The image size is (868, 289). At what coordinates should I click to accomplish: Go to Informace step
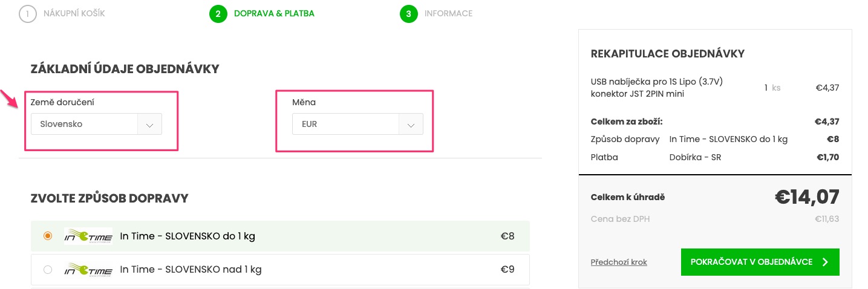pyautogui.click(x=448, y=13)
